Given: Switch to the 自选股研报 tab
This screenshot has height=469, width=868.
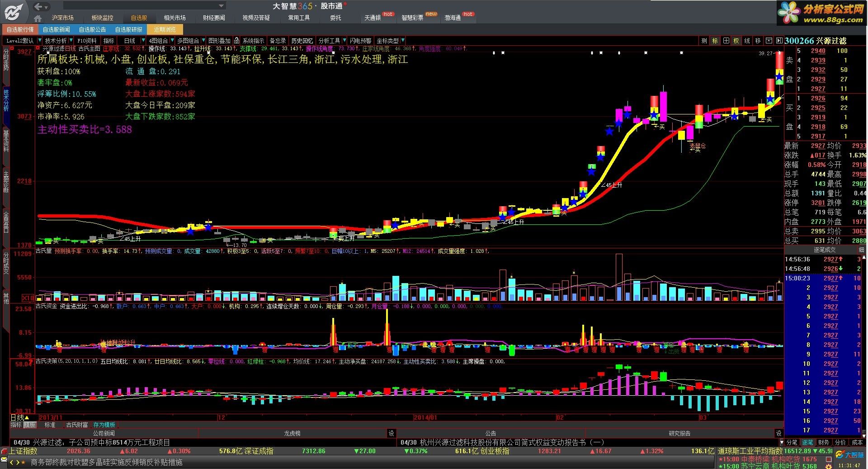Looking at the screenshot, I should click(128, 29).
